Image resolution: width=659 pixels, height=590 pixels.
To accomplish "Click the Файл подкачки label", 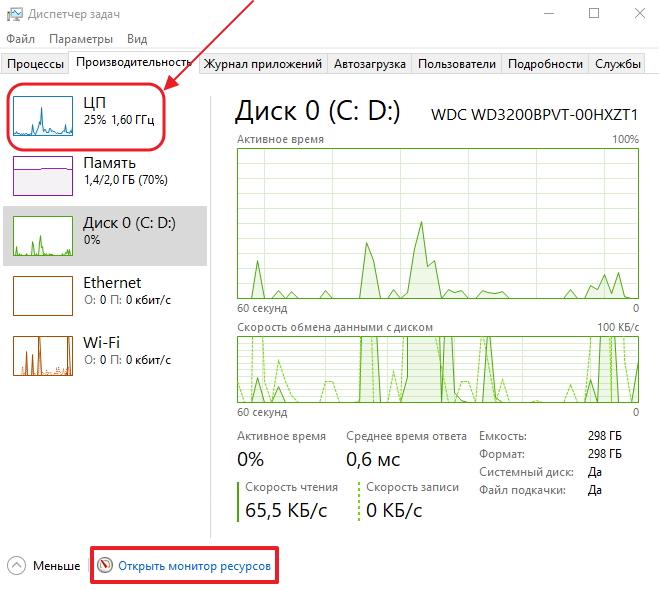I will point(522,490).
